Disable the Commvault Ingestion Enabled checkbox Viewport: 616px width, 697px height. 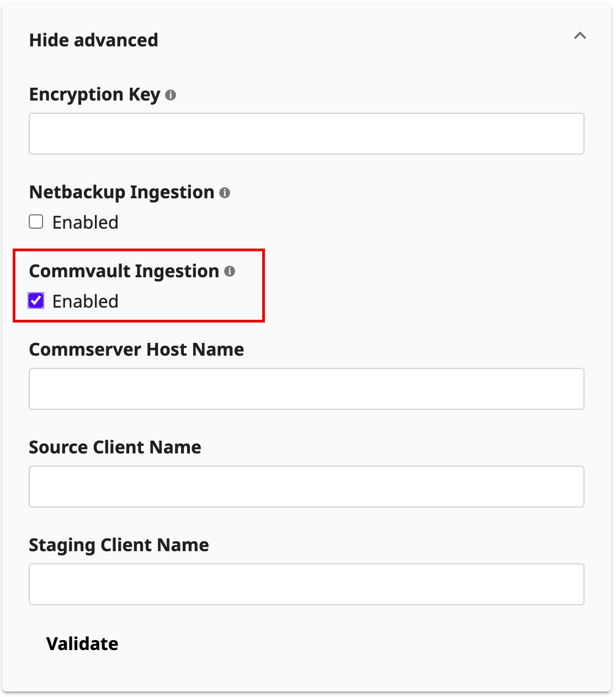36,301
